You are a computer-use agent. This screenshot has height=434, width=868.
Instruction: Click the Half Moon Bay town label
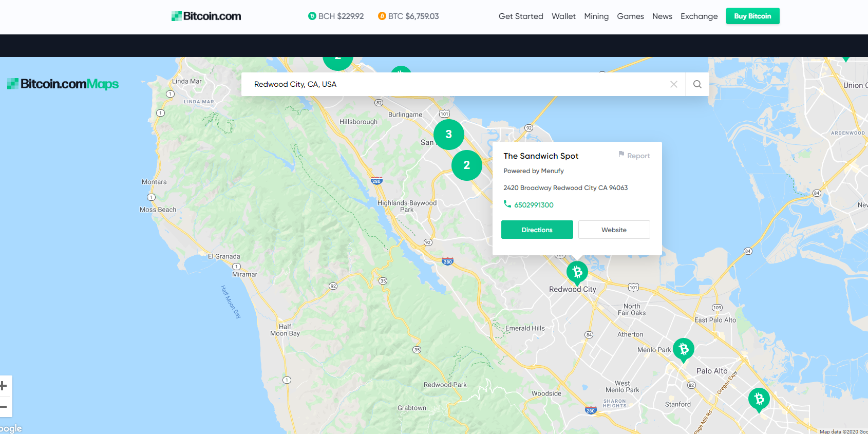point(285,330)
